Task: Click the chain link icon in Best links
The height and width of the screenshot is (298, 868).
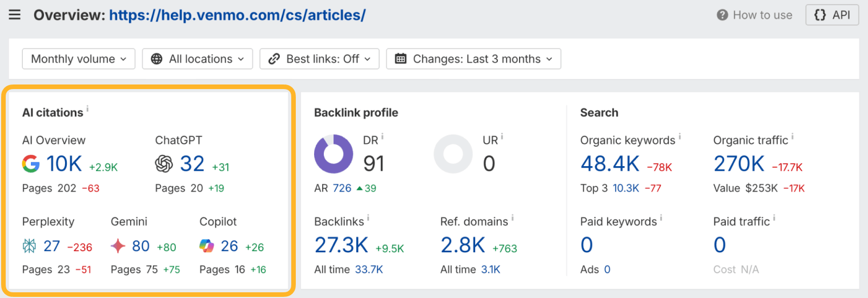Action: (274, 59)
